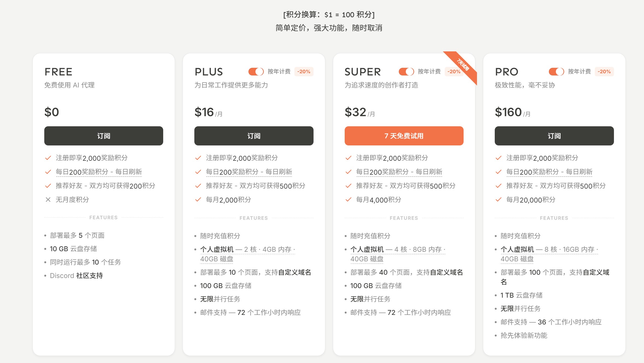Click the X icon next to 无月度积分
Image resolution: width=644 pixels, height=363 pixels.
[48, 200]
